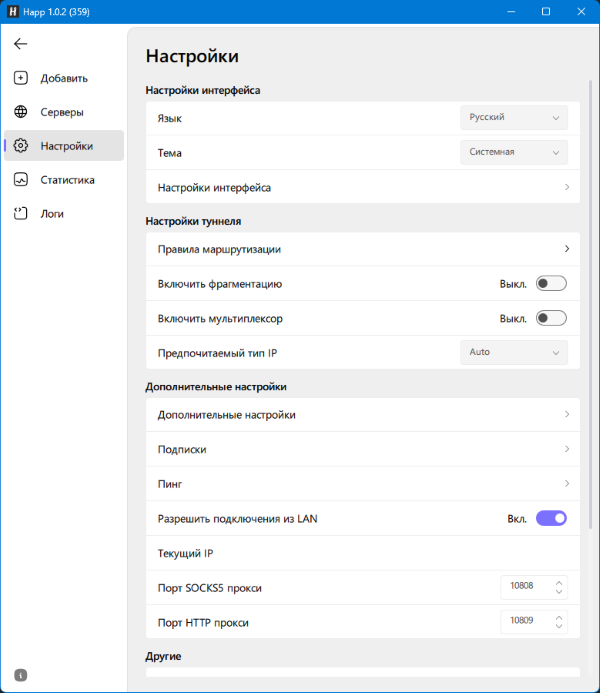Click the Серверы globe icon
Screen dimensions: 600x693
tap(21, 112)
